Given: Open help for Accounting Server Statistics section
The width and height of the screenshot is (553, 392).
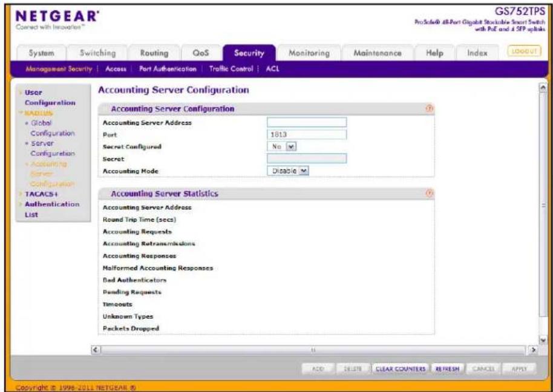Looking at the screenshot, I should tap(429, 193).
